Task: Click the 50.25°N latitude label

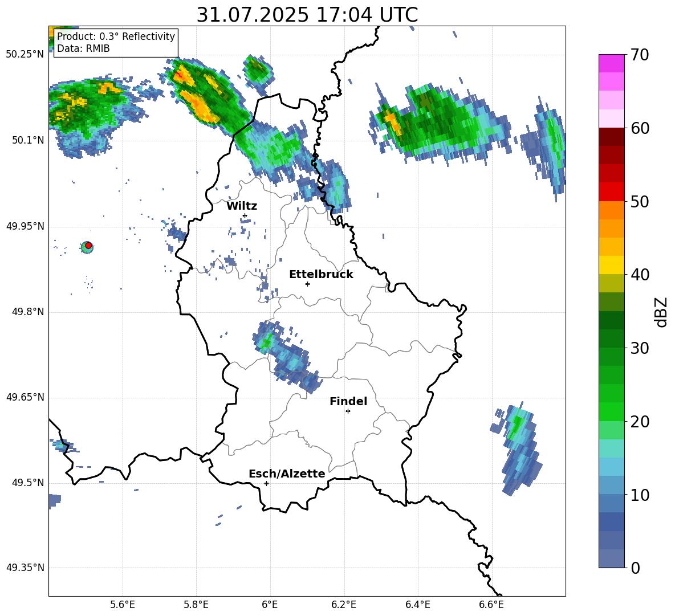Action: coord(25,55)
